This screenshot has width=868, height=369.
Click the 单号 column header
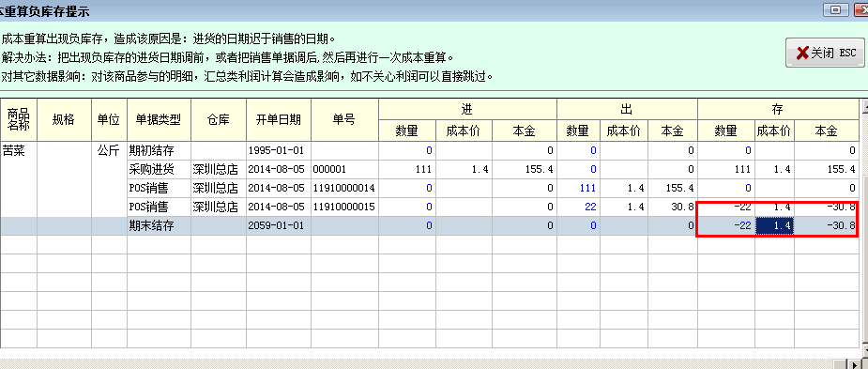pos(345,119)
